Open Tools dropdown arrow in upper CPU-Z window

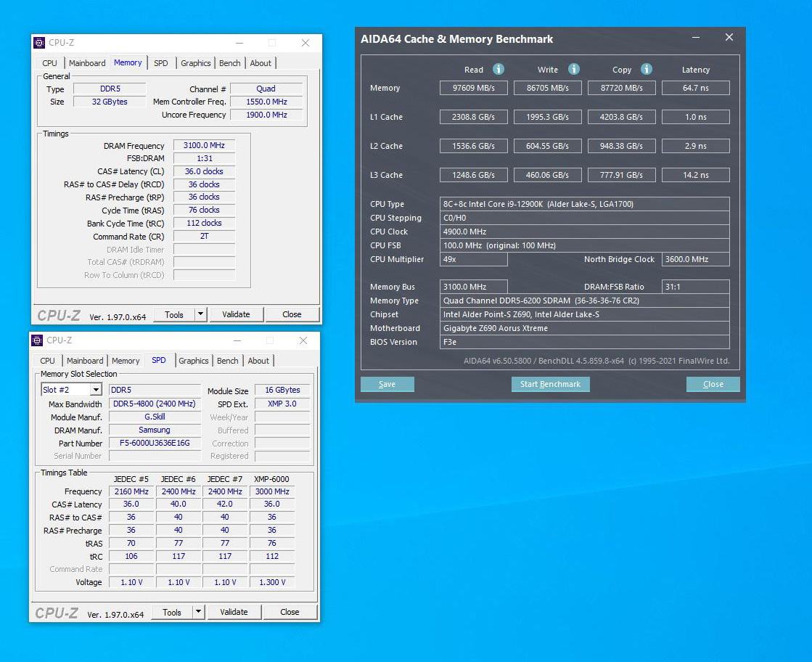pyautogui.click(x=201, y=314)
